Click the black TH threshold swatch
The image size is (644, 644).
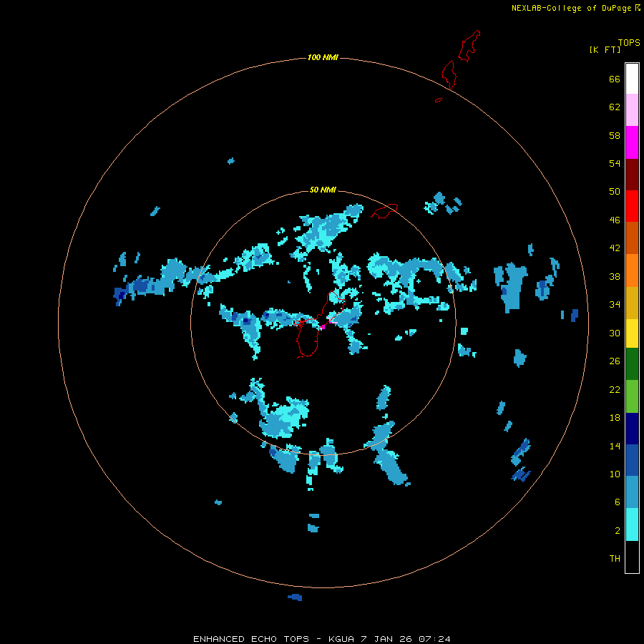click(x=632, y=557)
